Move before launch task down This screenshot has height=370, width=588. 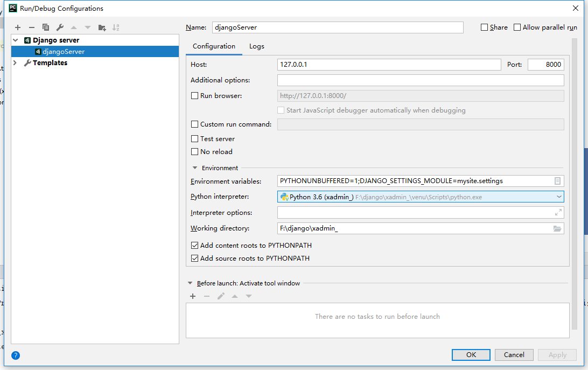click(x=249, y=296)
